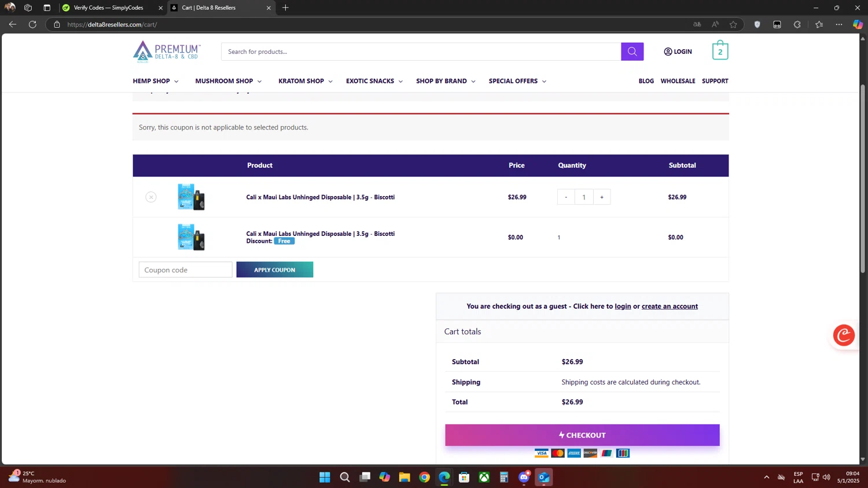The height and width of the screenshot is (488, 868).
Task: Expand EXOTIC SNACKS menu
Action: pos(374,81)
